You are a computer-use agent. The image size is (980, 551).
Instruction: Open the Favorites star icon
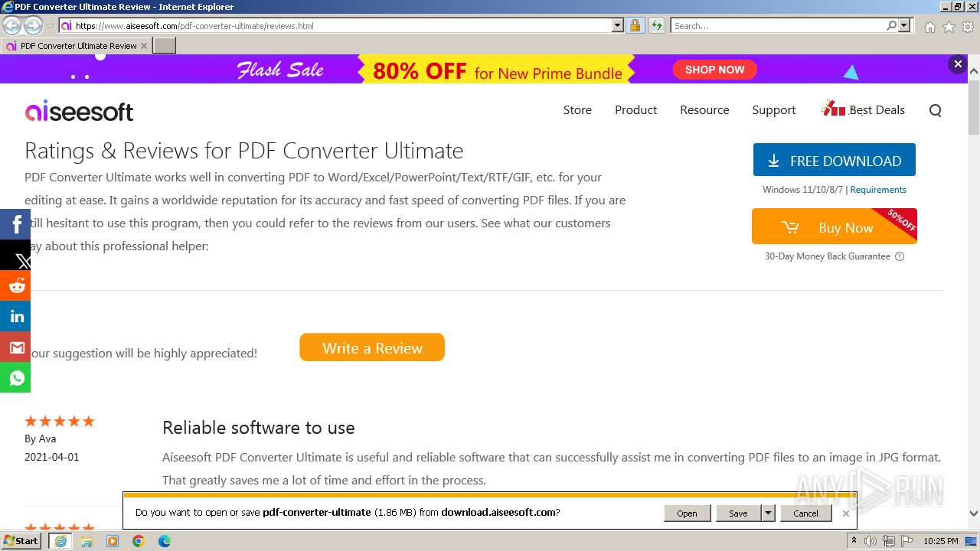[949, 27]
